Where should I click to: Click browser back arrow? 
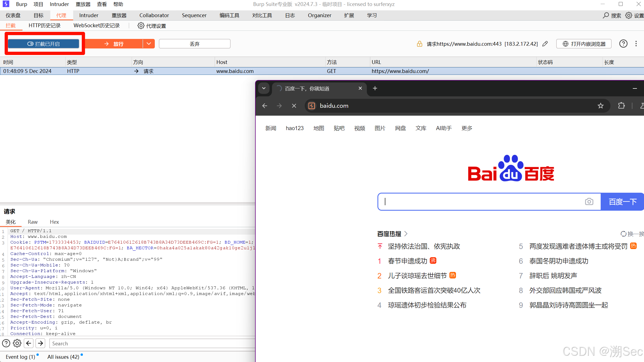(x=265, y=106)
